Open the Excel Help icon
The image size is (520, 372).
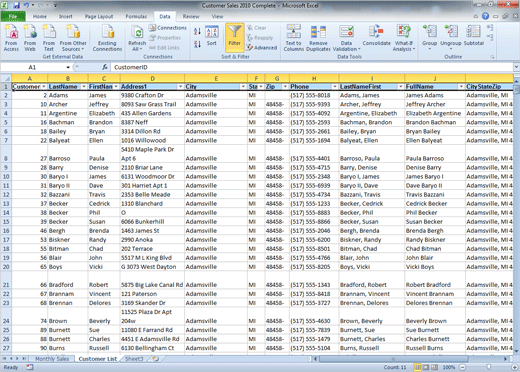pyautogui.click(x=485, y=16)
